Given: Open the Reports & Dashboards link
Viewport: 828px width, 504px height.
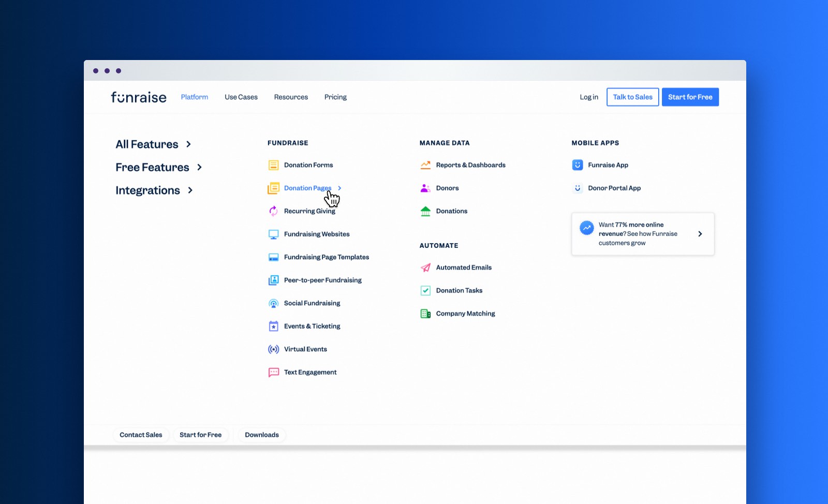Looking at the screenshot, I should (471, 165).
